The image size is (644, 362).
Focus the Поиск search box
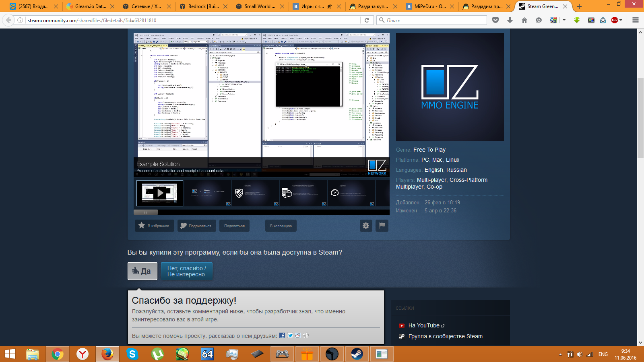click(x=432, y=20)
